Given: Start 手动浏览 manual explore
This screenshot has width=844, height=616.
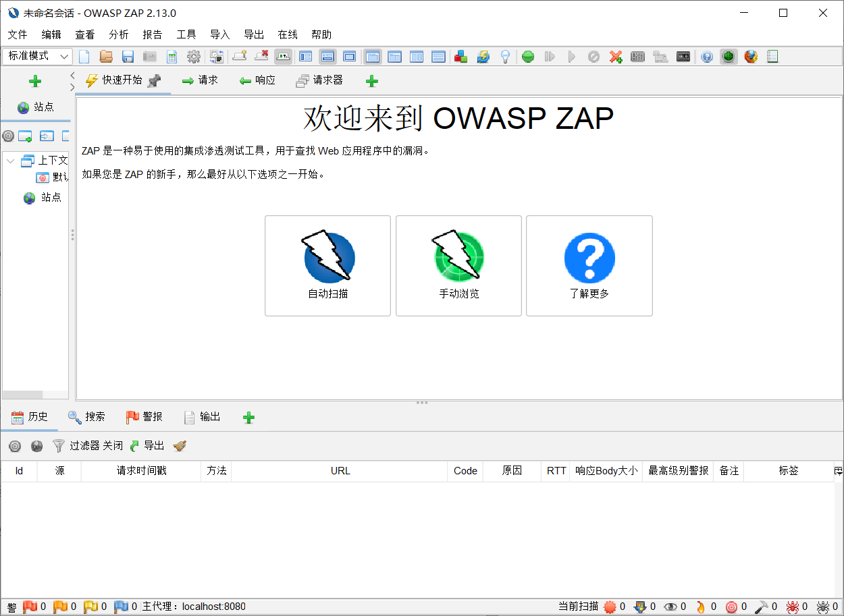Looking at the screenshot, I should tap(459, 266).
